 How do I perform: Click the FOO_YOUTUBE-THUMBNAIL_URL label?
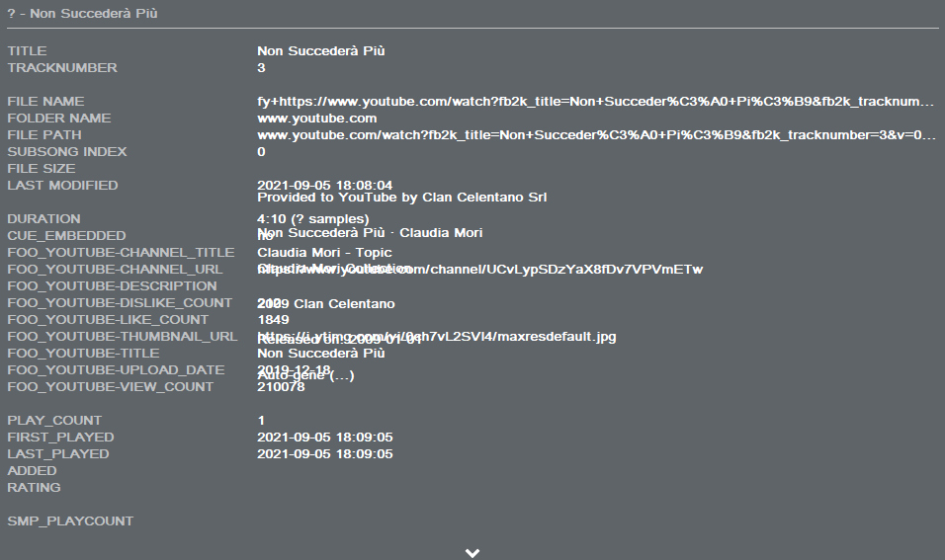coord(122,336)
